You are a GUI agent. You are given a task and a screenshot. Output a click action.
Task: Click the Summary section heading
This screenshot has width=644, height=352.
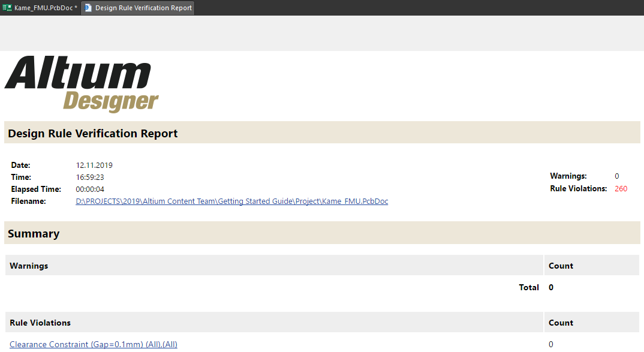click(34, 233)
